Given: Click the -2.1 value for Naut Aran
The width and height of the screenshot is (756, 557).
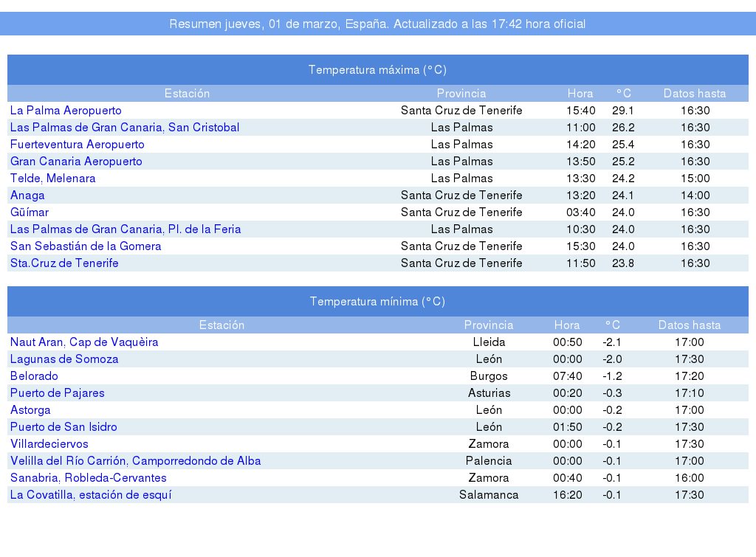Looking at the screenshot, I should [x=612, y=342].
